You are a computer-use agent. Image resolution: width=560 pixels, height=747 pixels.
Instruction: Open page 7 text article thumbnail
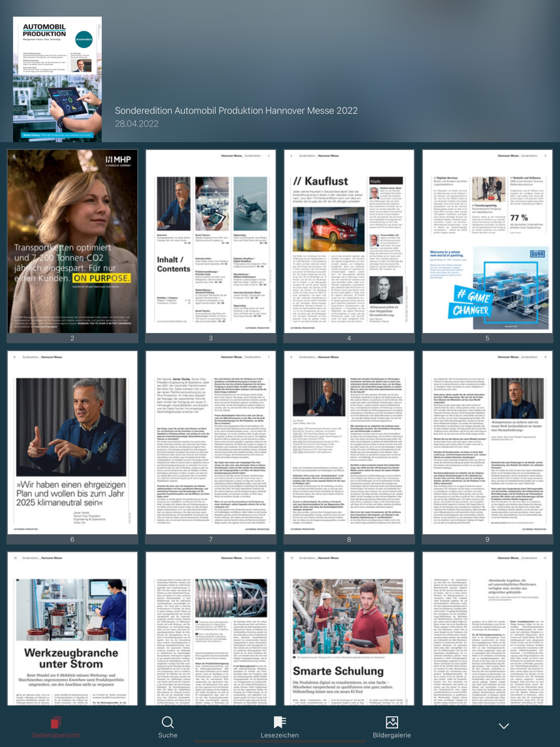coord(211,442)
